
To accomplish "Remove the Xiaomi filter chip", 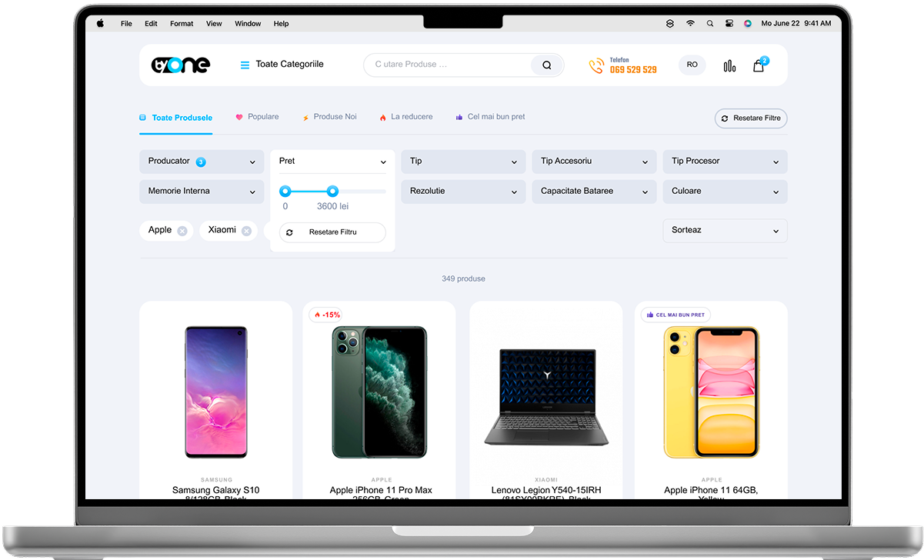I will 246,231.
